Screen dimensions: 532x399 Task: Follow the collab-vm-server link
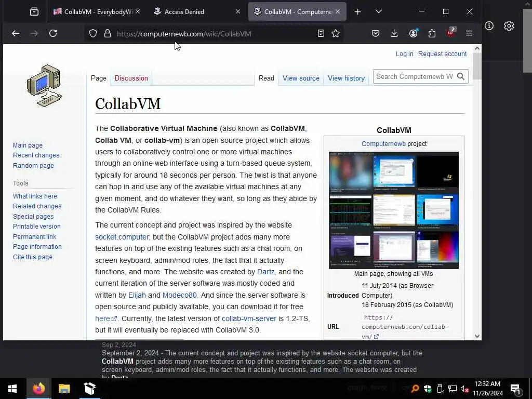[x=249, y=318]
